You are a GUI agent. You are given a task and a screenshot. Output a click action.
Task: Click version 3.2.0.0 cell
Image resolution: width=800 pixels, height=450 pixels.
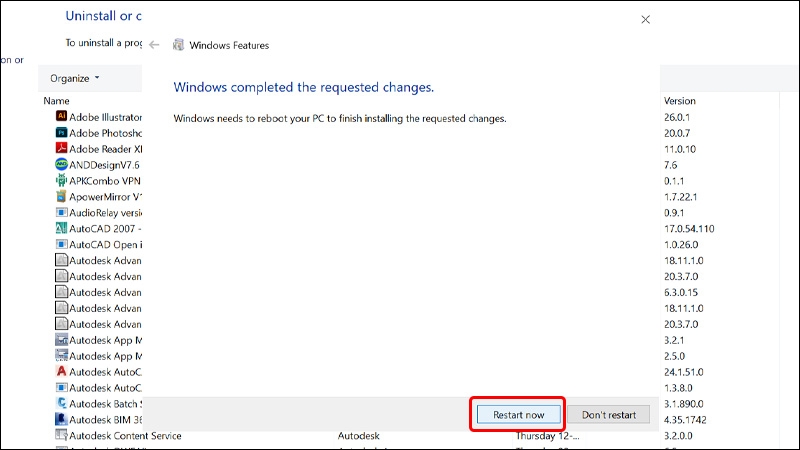tap(678, 436)
